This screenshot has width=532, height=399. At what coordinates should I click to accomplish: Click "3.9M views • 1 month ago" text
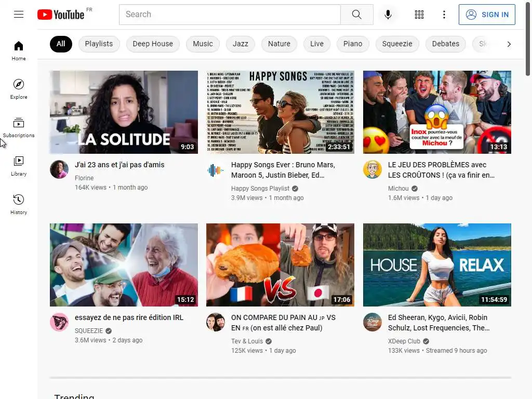point(268,198)
